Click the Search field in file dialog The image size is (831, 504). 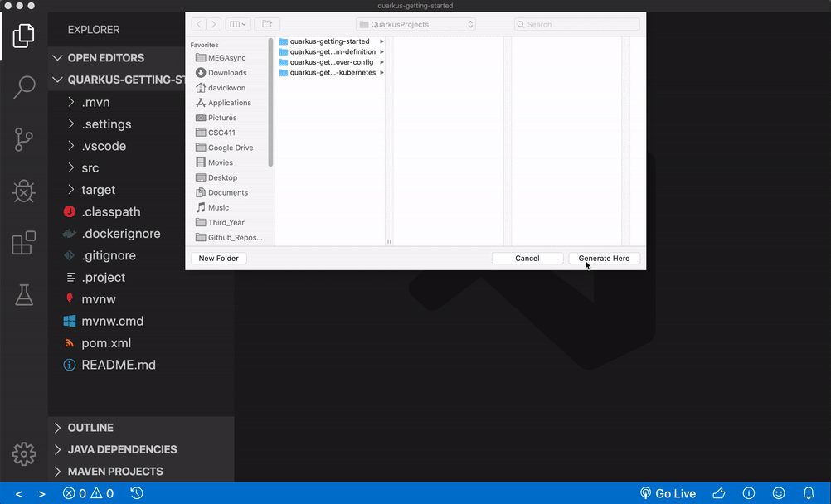pyautogui.click(x=577, y=25)
